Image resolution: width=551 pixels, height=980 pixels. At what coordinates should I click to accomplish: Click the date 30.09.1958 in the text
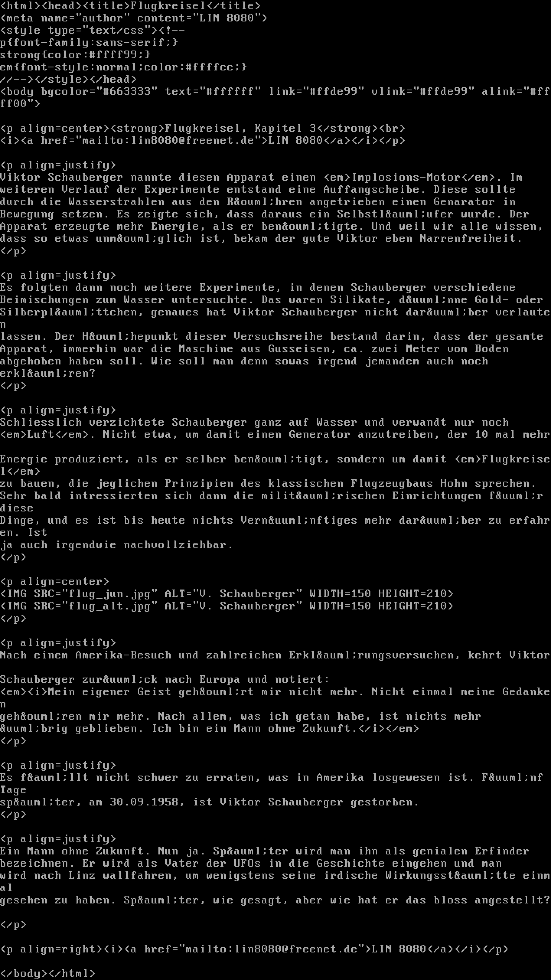tap(144, 802)
